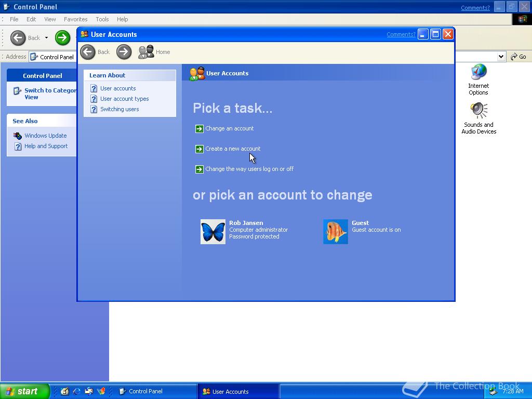This screenshot has width=532, height=399.
Task: Click the first Quick Launch icon beside Start
Action: [x=64, y=391]
